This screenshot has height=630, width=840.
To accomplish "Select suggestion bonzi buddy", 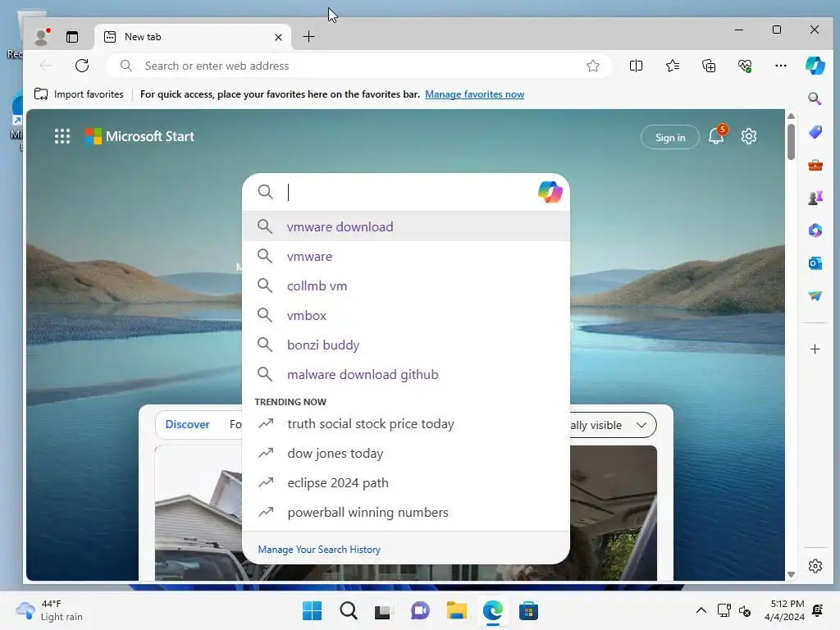I will click(x=405, y=345).
